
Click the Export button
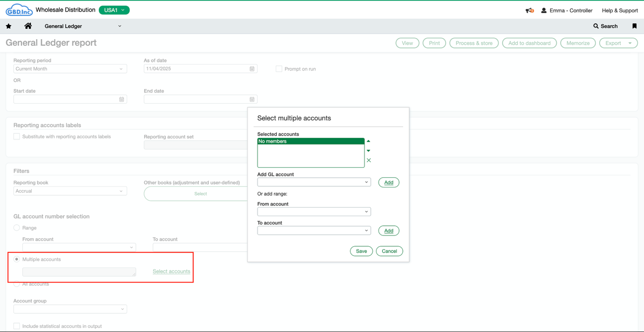point(618,43)
